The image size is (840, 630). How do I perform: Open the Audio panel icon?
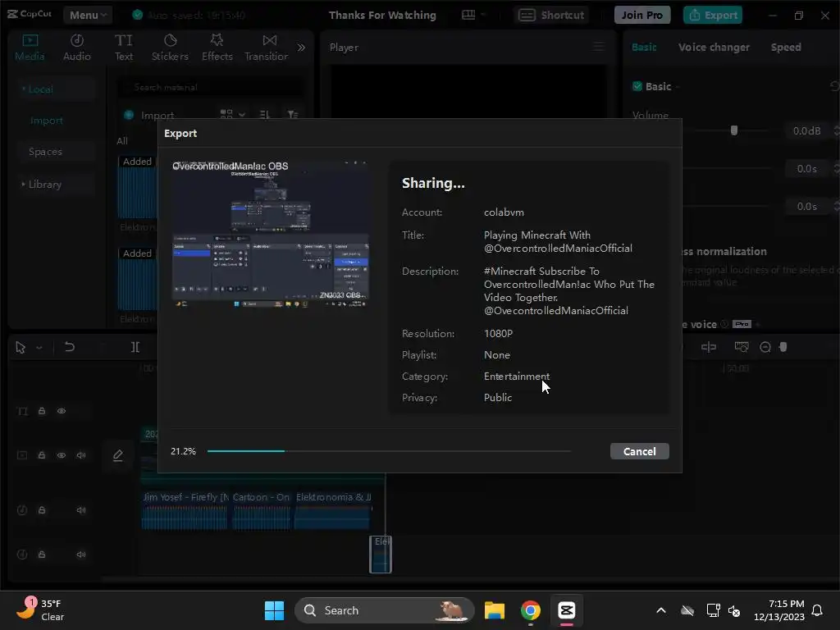[x=77, y=40]
